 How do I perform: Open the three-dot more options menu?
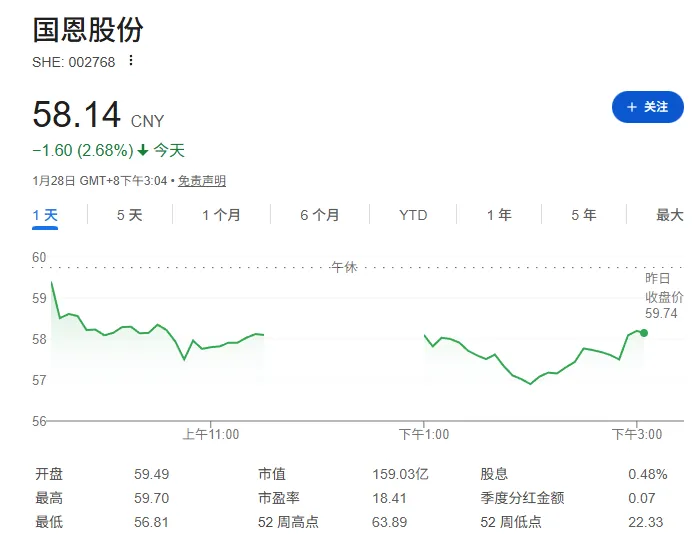pyautogui.click(x=130, y=61)
